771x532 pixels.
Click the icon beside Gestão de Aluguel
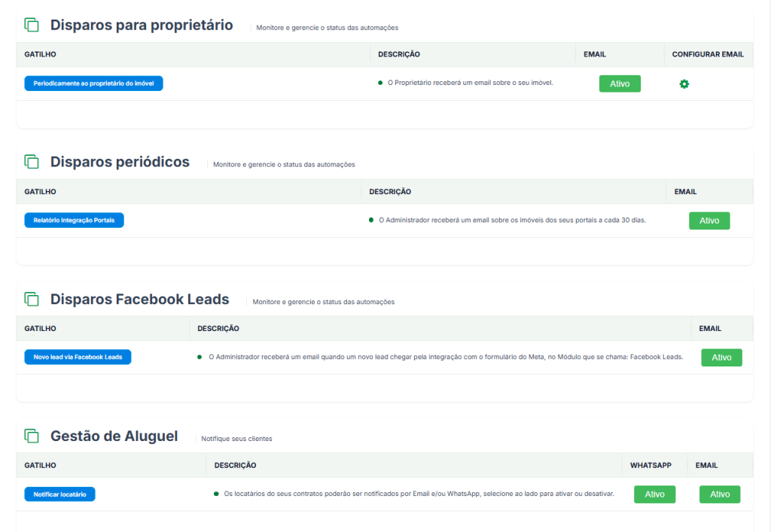(x=32, y=436)
